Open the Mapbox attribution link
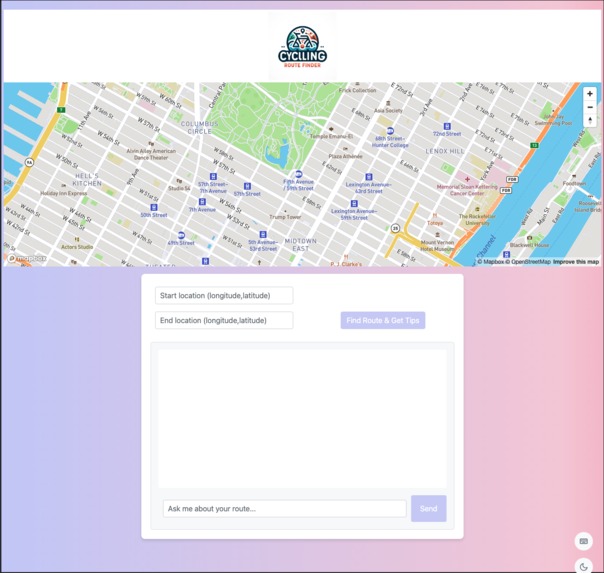Viewport: 604px width, 573px height. pyautogui.click(x=491, y=262)
